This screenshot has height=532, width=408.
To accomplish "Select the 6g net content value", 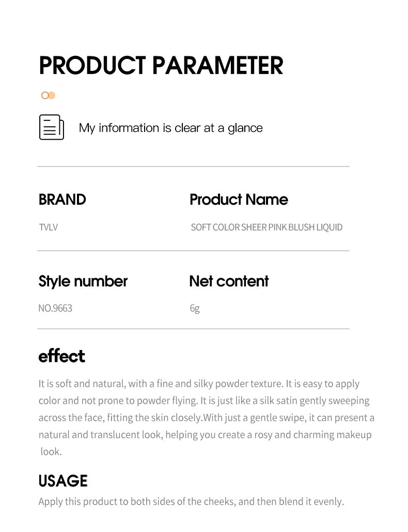I will [x=195, y=309].
